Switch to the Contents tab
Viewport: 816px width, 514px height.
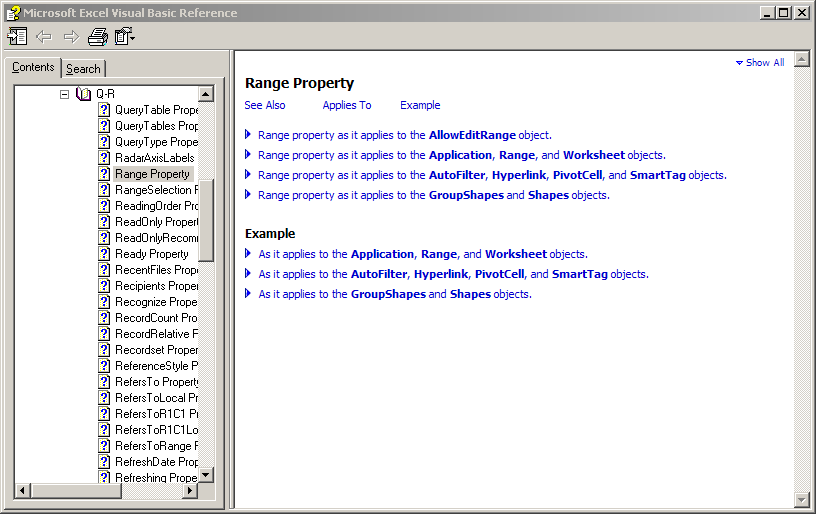click(33, 67)
